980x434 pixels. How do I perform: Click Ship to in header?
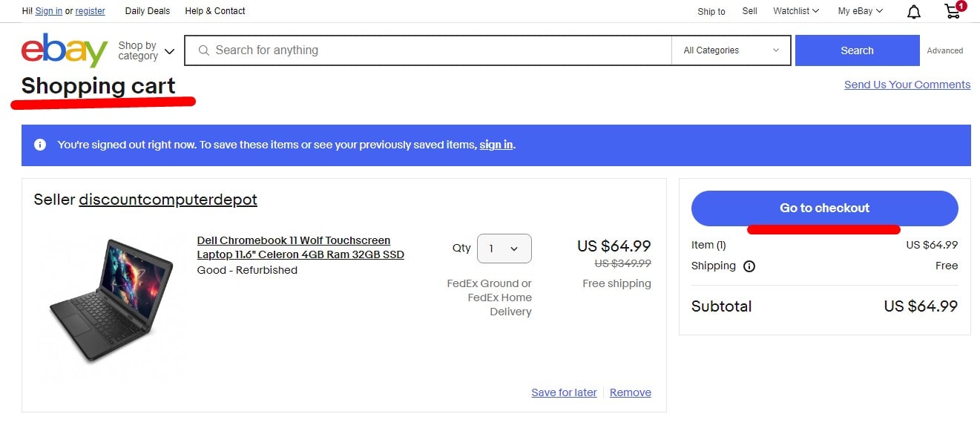(711, 11)
